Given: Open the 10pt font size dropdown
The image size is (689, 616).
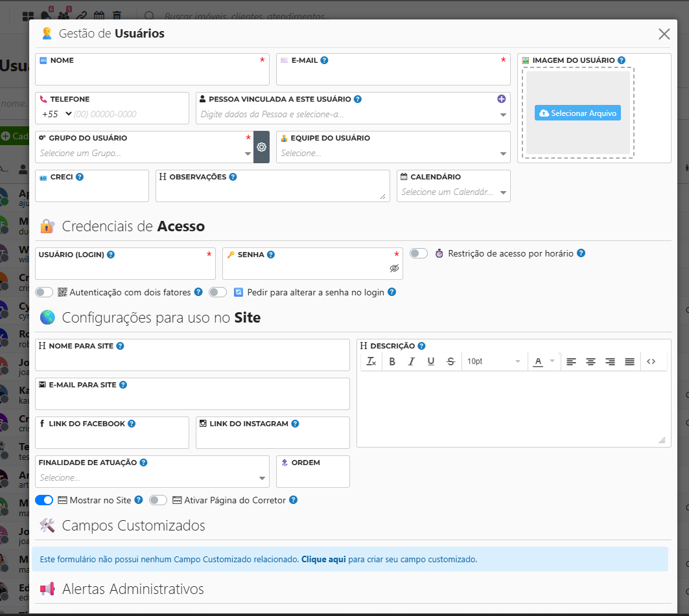Looking at the screenshot, I should click(x=493, y=361).
